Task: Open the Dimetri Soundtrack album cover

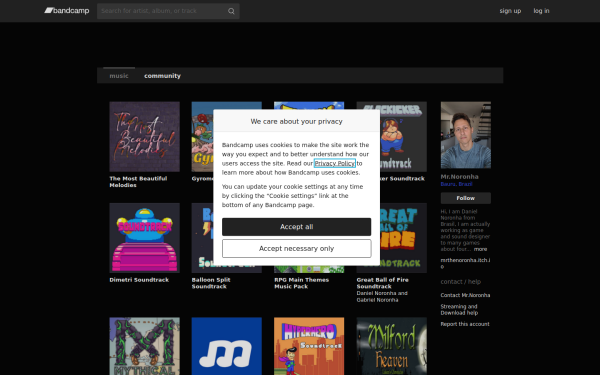Action: 144,238
